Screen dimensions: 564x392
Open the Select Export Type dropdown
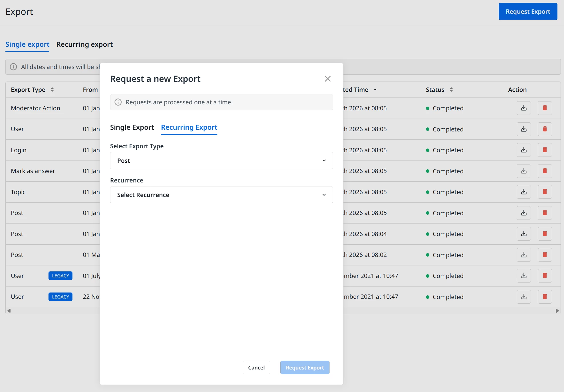point(221,161)
